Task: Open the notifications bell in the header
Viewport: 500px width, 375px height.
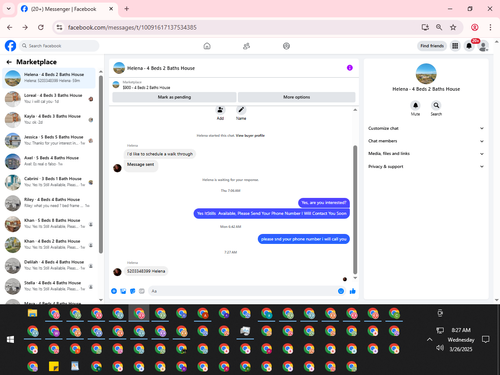Action: (469, 46)
